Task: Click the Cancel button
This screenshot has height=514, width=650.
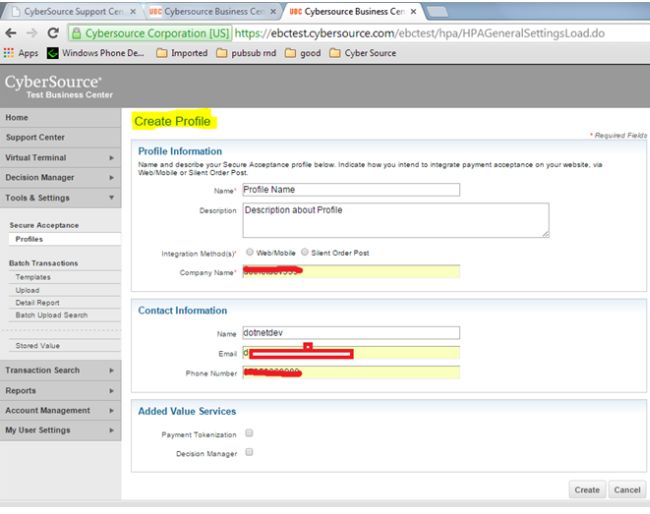Action: 627,490
